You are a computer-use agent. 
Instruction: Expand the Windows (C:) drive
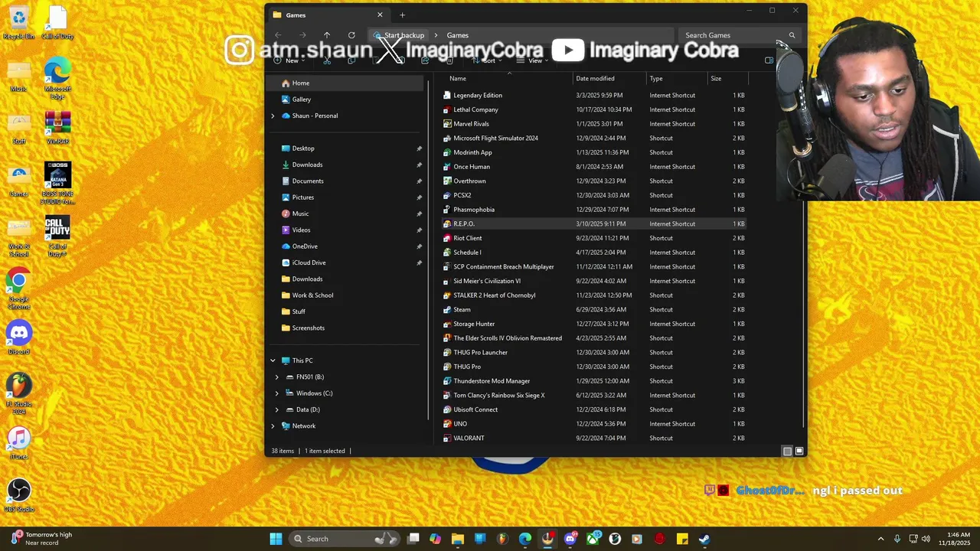277,393
